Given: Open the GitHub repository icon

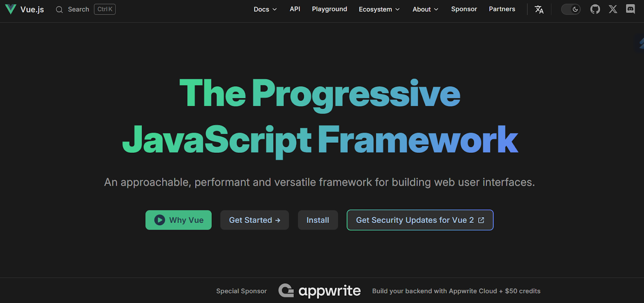Looking at the screenshot, I should (595, 9).
